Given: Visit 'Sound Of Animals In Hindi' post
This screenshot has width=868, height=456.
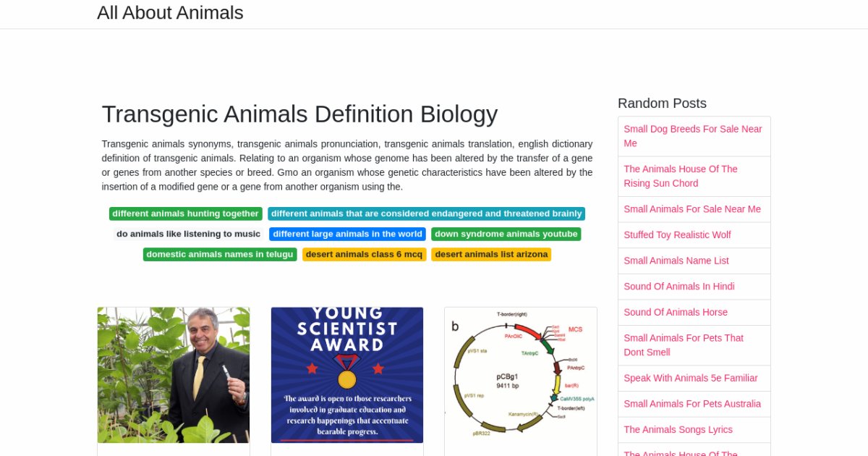Looking at the screenshot, I should click(679, 287).
